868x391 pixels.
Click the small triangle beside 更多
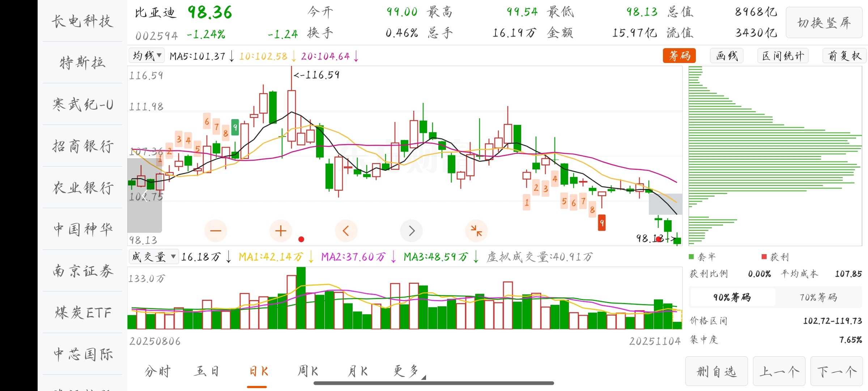click(x=424, y=377)
